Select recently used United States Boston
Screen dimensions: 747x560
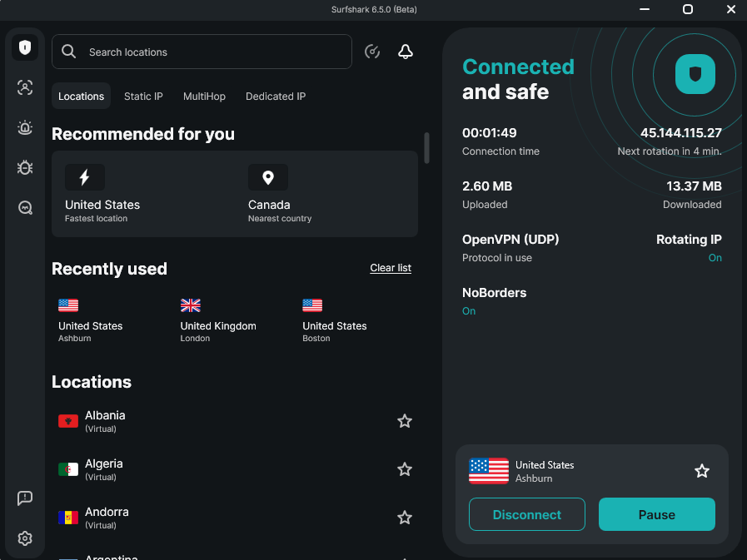335,320
